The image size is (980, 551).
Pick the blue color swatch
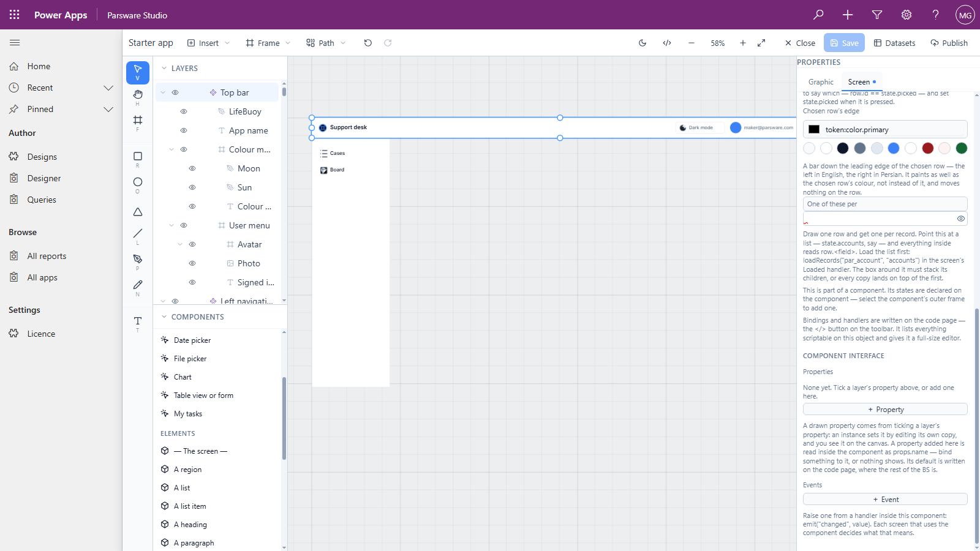tap(894, 148)
